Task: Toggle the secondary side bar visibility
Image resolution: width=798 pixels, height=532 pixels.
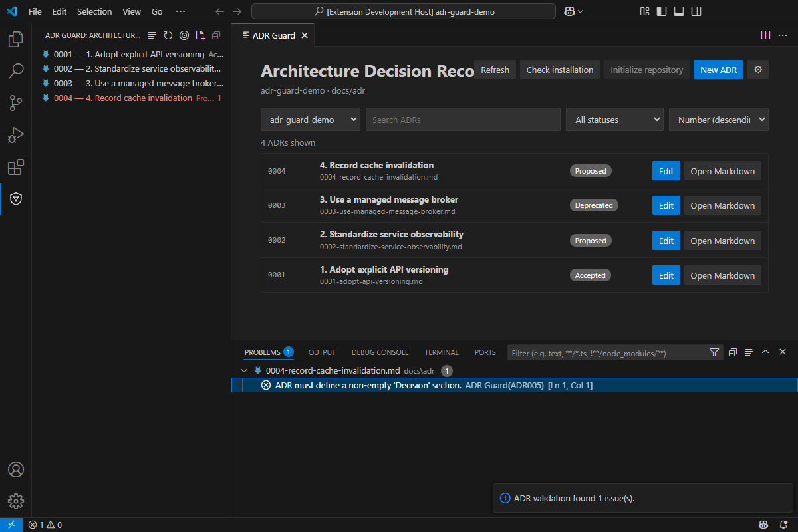Action: 696,11
